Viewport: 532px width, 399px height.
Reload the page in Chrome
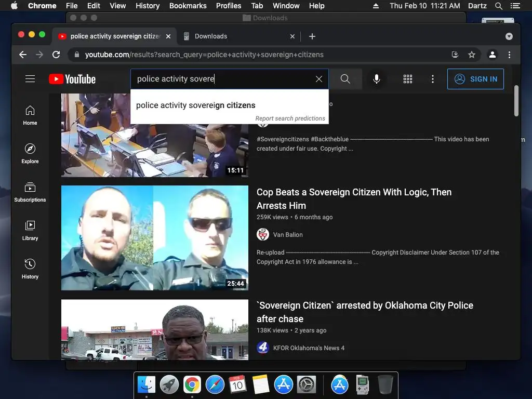(x=56, y=55)
